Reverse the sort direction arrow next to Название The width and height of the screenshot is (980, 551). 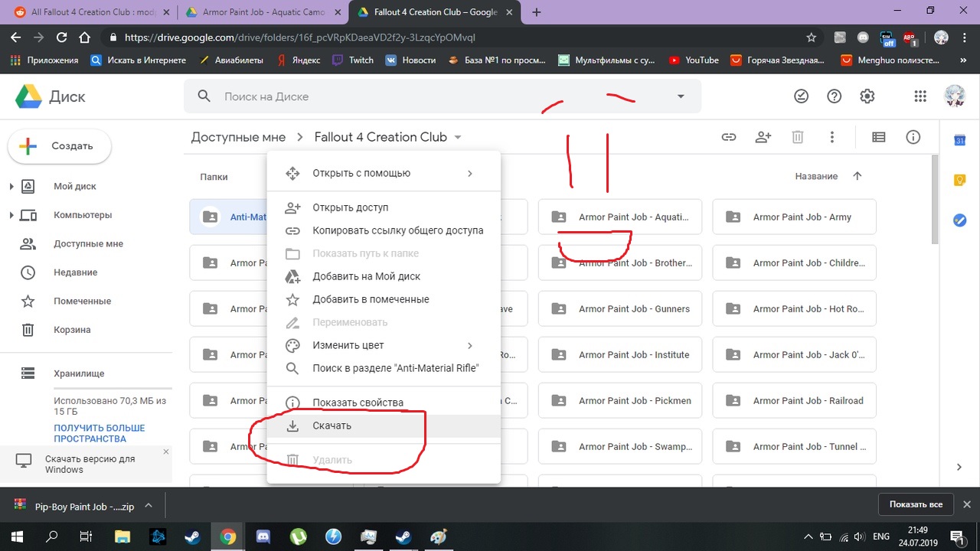[x=857, y=176]
